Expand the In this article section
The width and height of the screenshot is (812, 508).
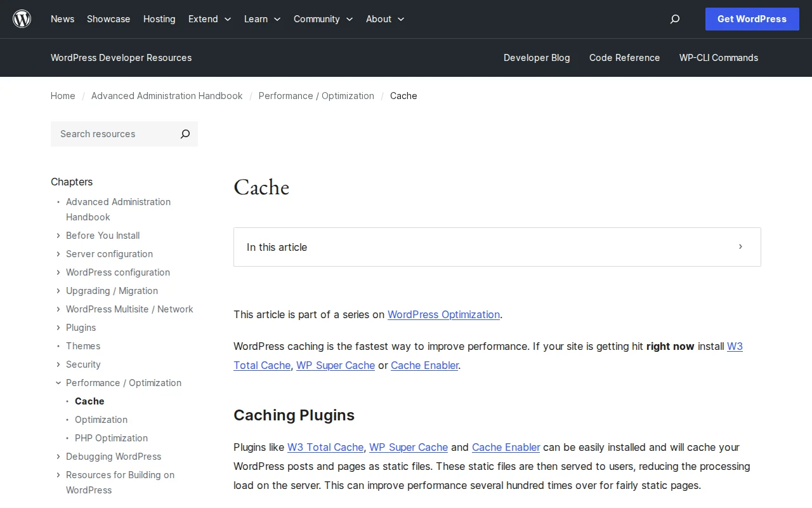point(740,247)
